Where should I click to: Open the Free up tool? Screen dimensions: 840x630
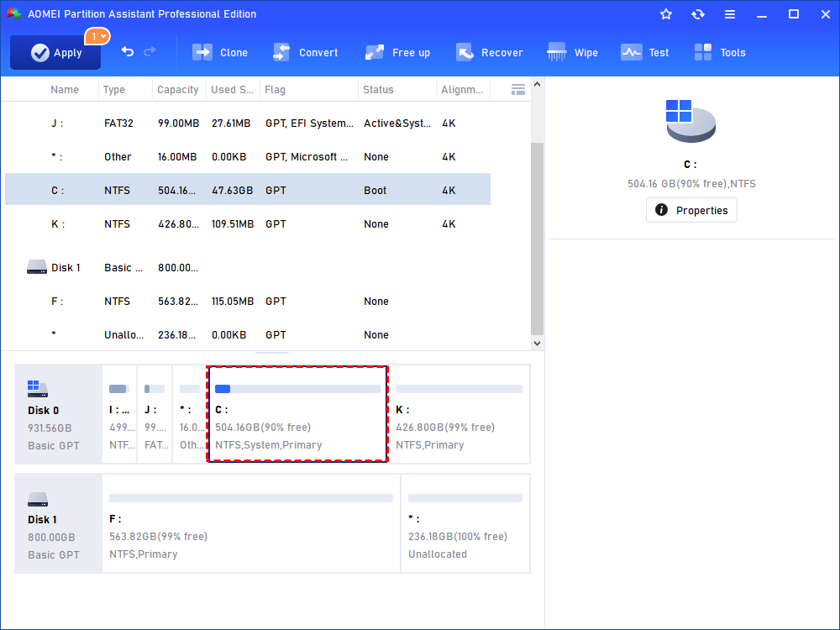pyautogui.click(x=397, y=52)
